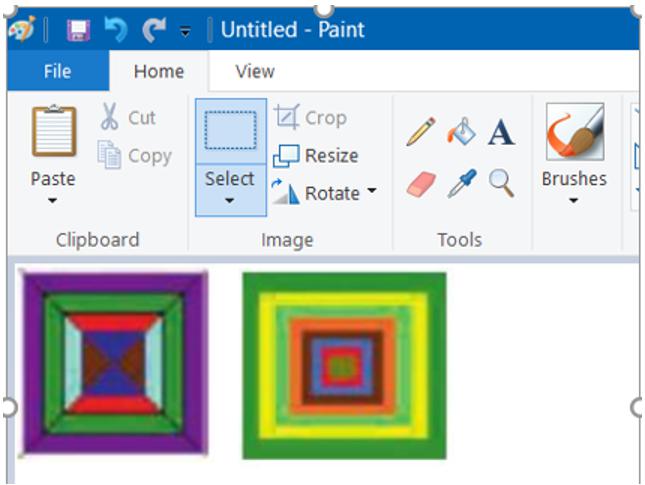Activate the Text tool

pyautogui.click(x=501, y=132)
